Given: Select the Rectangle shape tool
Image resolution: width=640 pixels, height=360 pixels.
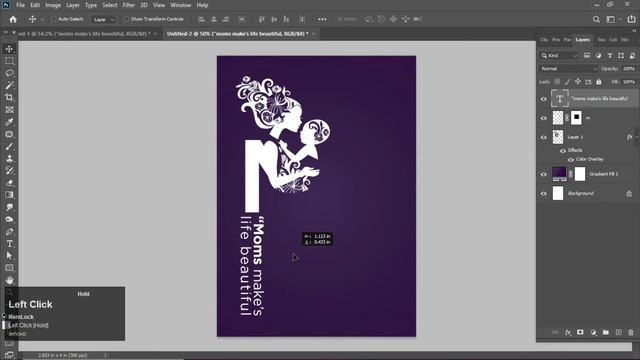Looking at the screenshot, I should click(x=9, y=268).
